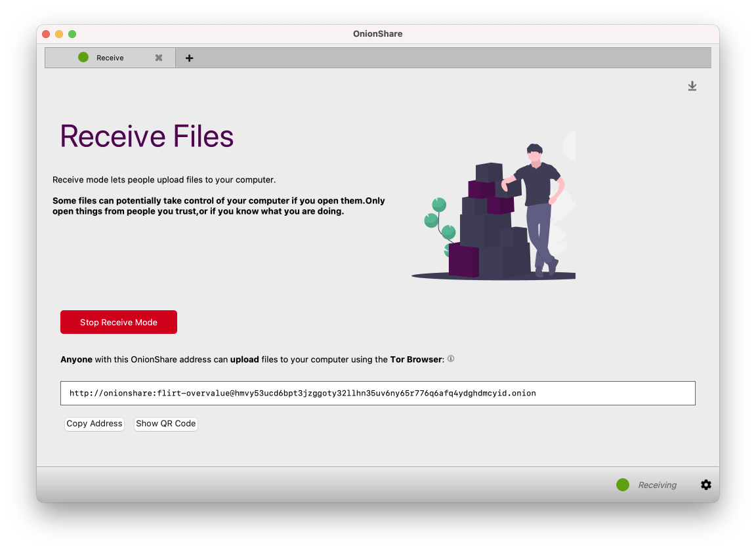Click the Receiving status label text
This screenshot has width=756, height=551.
pos(656,485)
